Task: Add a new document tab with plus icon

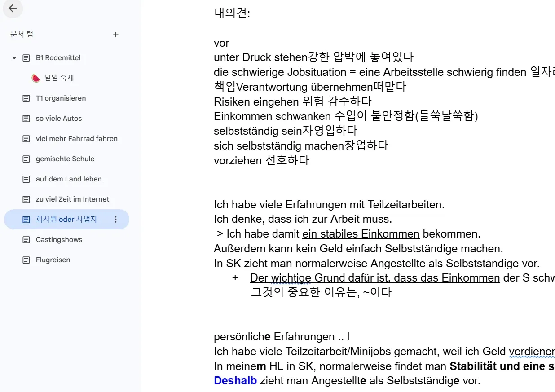Action: (x=116, y=35)
